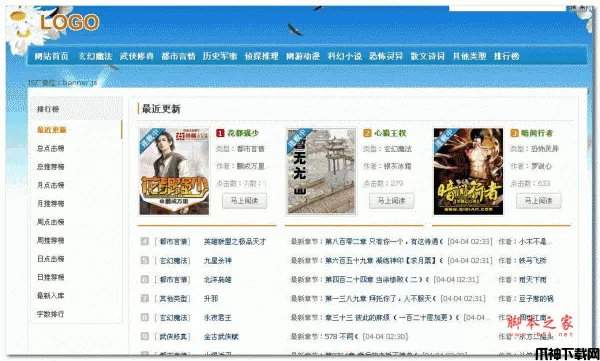600x361 pixels.
Task: Open the 玄幻魔法 category in the nav bar
Action: [x=95, y=56]
